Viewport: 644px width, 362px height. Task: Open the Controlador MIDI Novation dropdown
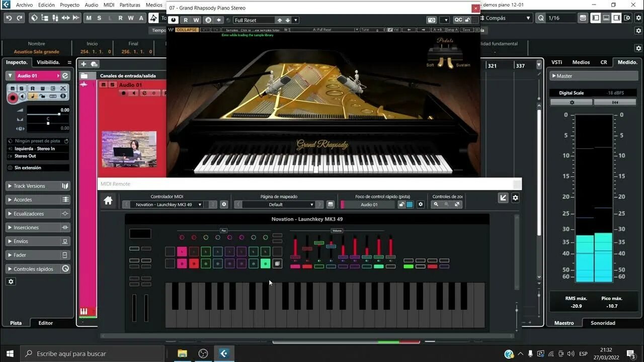pyautogui.click(x=166, y=204)
